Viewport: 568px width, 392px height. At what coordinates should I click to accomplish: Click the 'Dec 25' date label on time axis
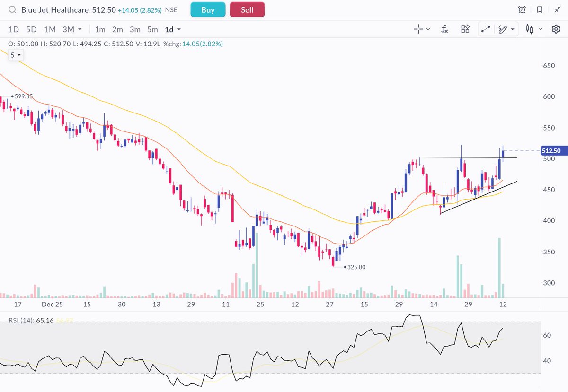tap(52, 304)
